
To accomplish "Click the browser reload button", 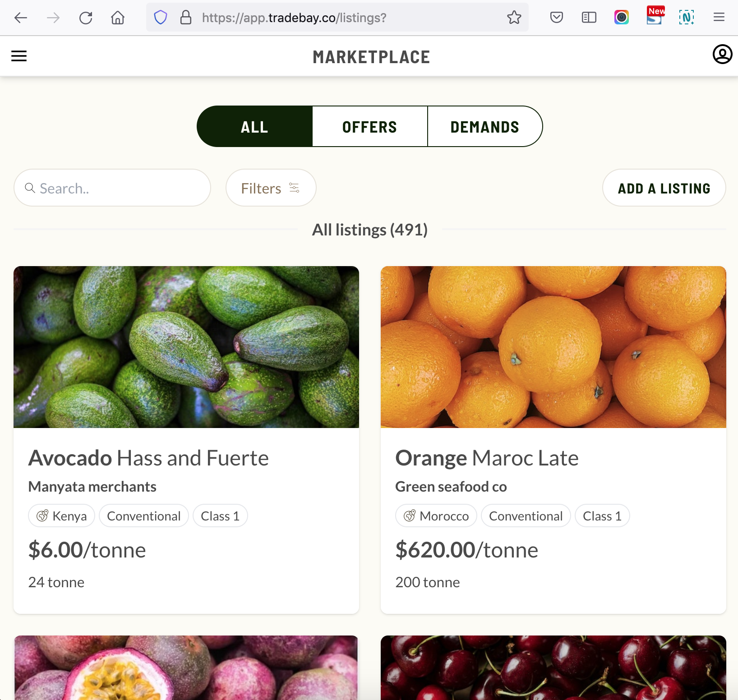I will click(x=86, y=18).
